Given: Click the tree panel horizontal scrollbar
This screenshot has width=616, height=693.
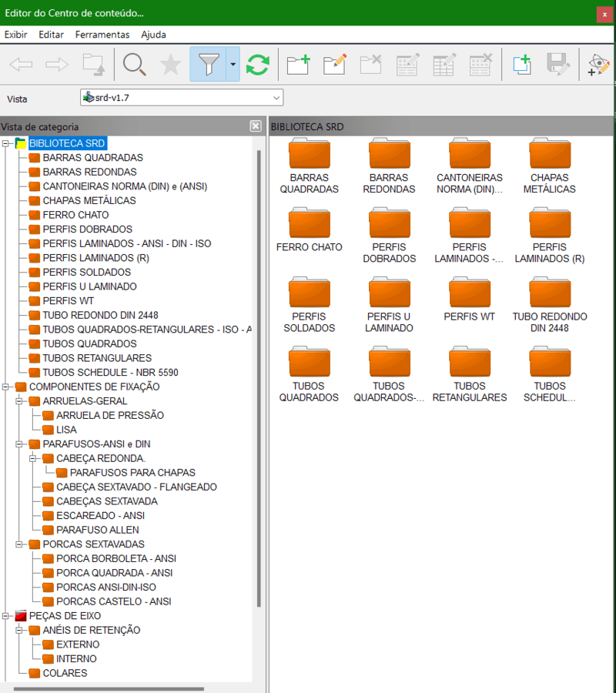Looking at the screenshot, I should [x=109, y=688].
